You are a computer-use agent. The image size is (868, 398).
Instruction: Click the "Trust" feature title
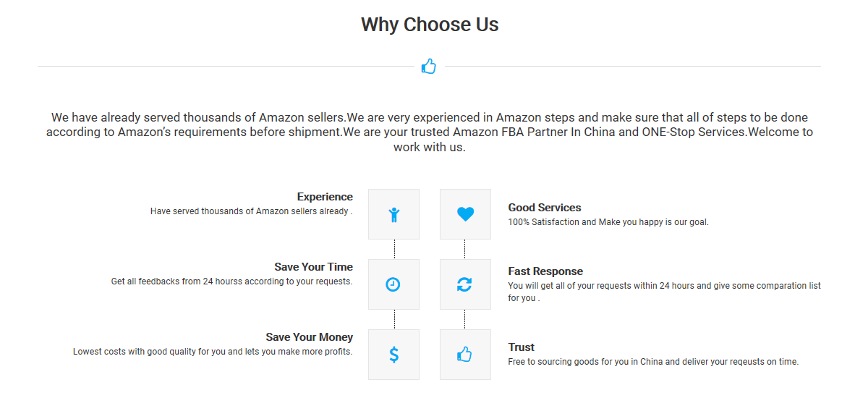pyautogui.click(x=522, y=347)
